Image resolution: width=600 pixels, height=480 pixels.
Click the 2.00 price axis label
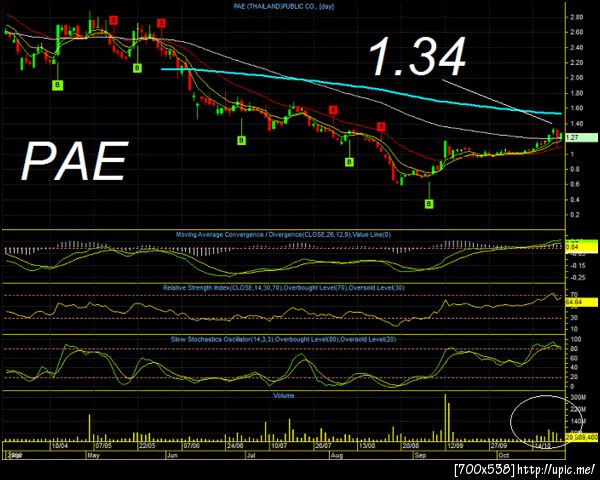pyautogui.click(x=576, y=78)
